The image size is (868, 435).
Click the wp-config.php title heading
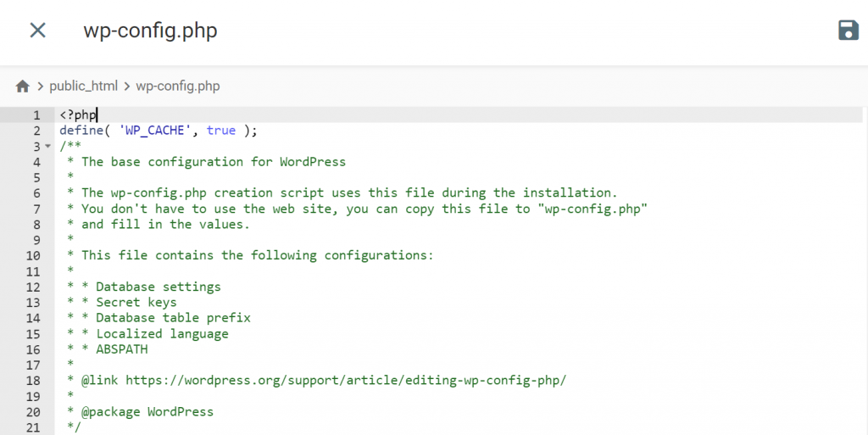point(150,31)
